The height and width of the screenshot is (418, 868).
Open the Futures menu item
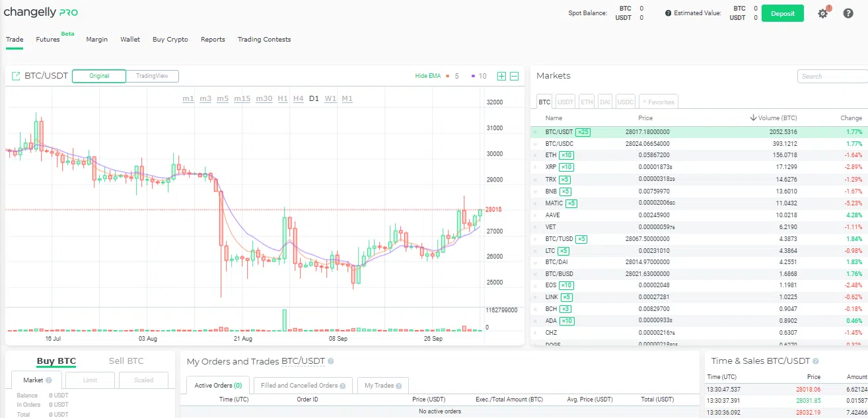(48, 40)
